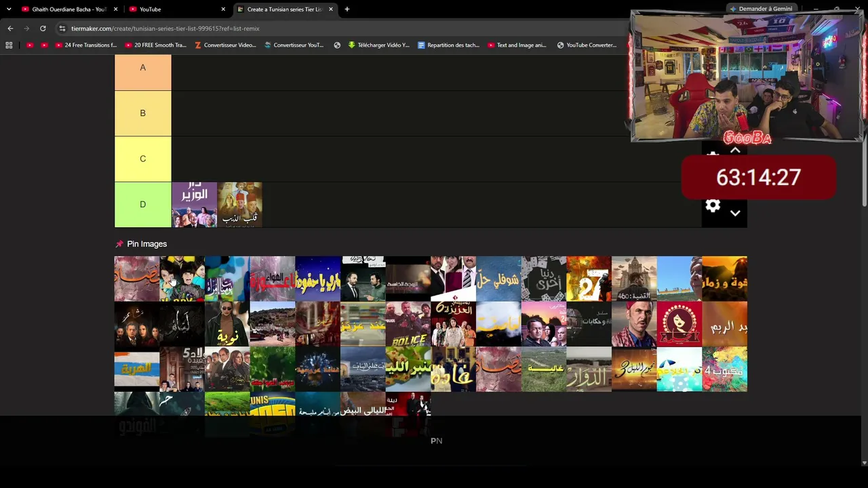Click the pin icon beside Pin Images
Viewport: 868px width, 488px height.
pos(119,244)
